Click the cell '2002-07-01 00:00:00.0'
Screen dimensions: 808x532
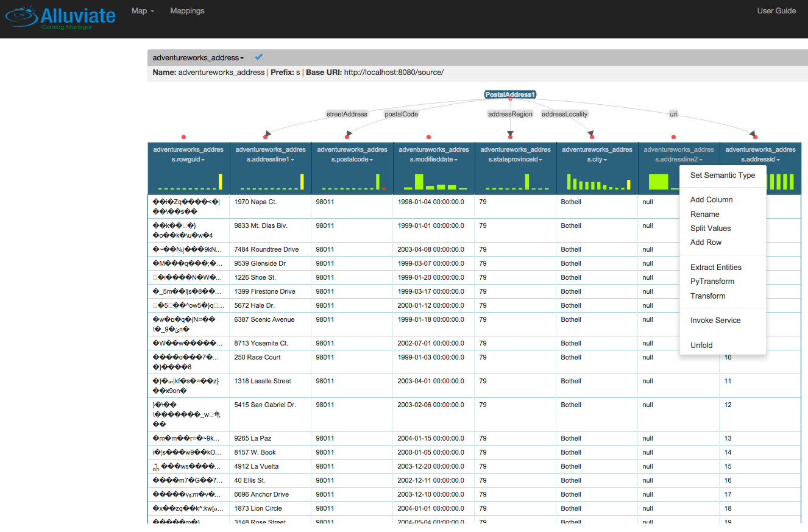point(434,343)
